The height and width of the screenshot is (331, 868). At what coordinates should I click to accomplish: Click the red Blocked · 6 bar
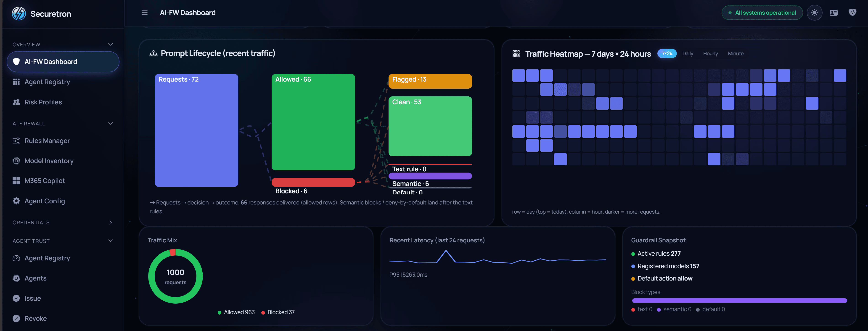313,182
